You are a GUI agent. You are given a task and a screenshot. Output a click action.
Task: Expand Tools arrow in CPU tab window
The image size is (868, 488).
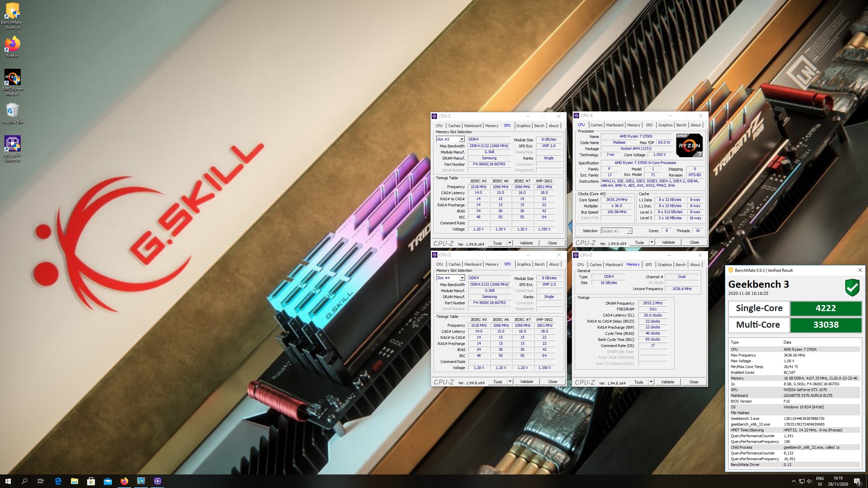click(651, 242)
